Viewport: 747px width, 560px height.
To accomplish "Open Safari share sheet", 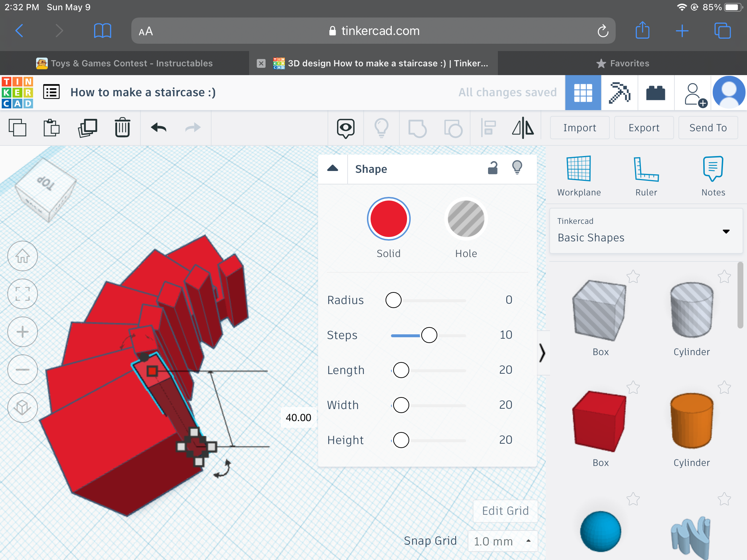I will (643, 30).
